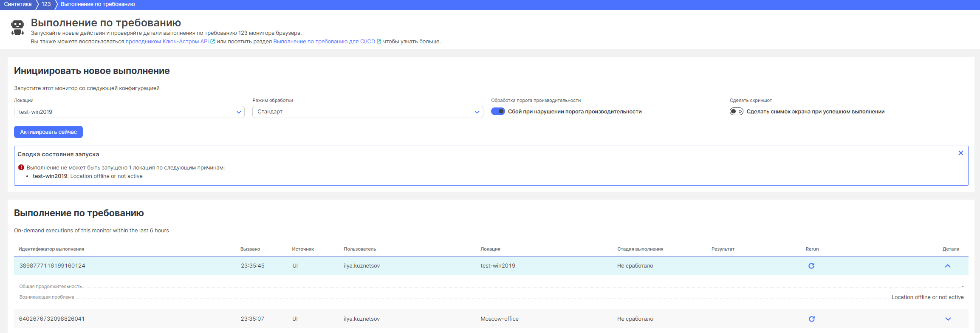Image resolution: width=980 pixels, height=333 pixels.
Task: Sort by Вызвано column header
Action: (250, 249)
